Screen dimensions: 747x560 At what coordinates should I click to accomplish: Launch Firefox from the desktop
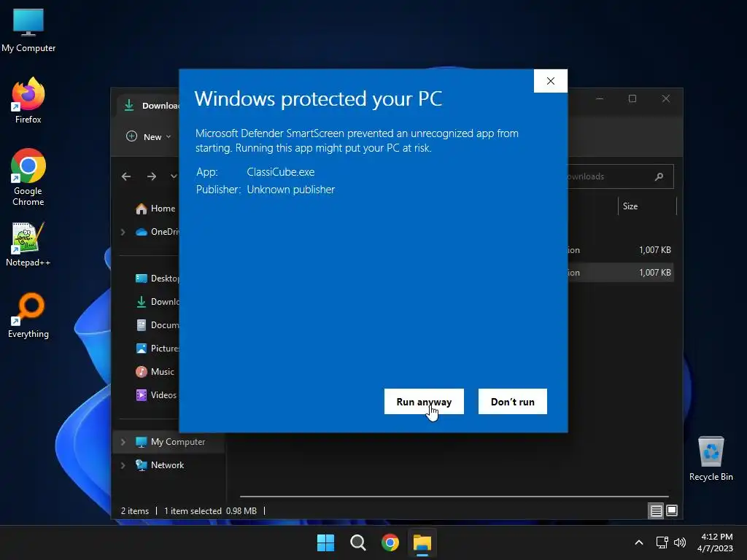click(28, 101)
